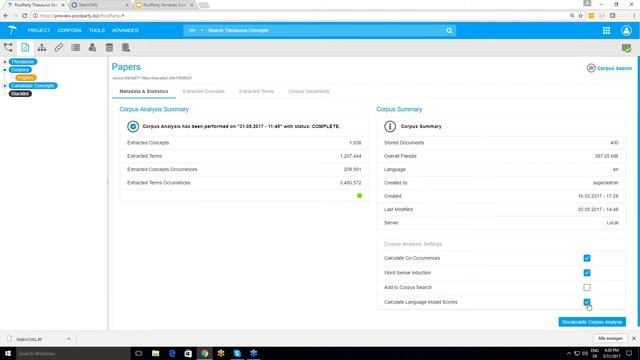Open Windows Start menu
The width and height of the screenshot is (640, 360).
point(8,353)
